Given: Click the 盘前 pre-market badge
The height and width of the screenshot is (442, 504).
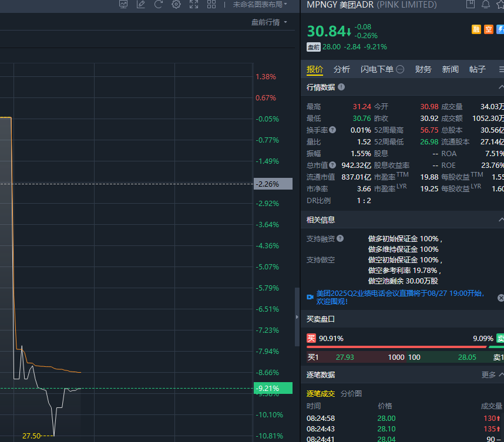Looking at the screenshot, I should pos(314,47).
